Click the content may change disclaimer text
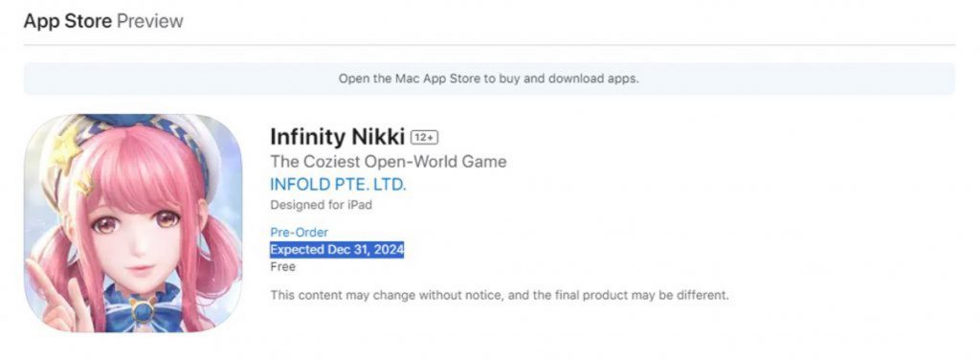980x361 pixels. [500, 295]
